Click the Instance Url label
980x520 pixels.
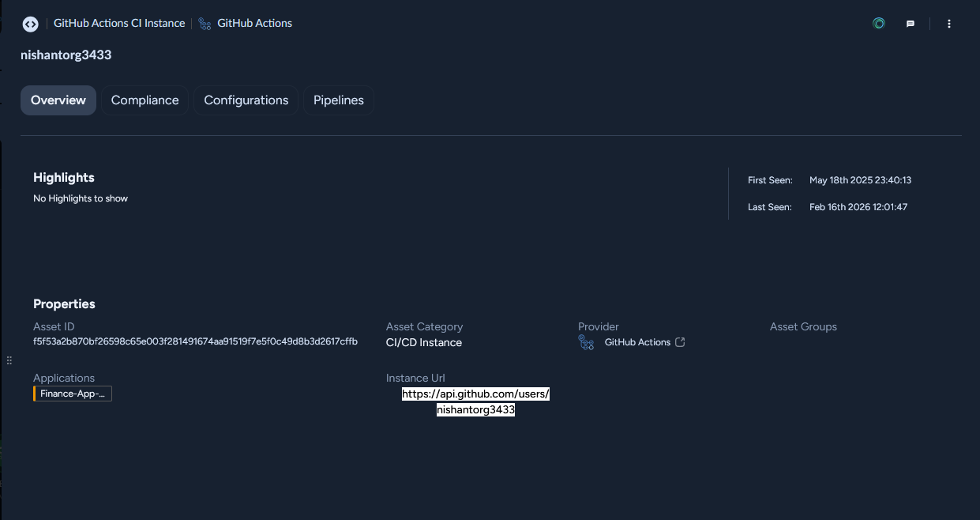[415, 378]
